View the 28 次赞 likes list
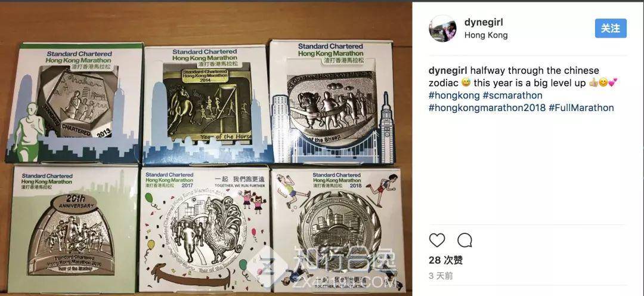 [x=445, y=260]
